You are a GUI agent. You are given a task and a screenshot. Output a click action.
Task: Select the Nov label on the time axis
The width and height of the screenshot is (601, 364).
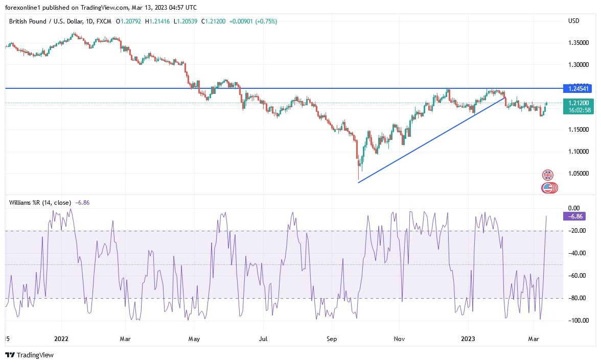399,338
